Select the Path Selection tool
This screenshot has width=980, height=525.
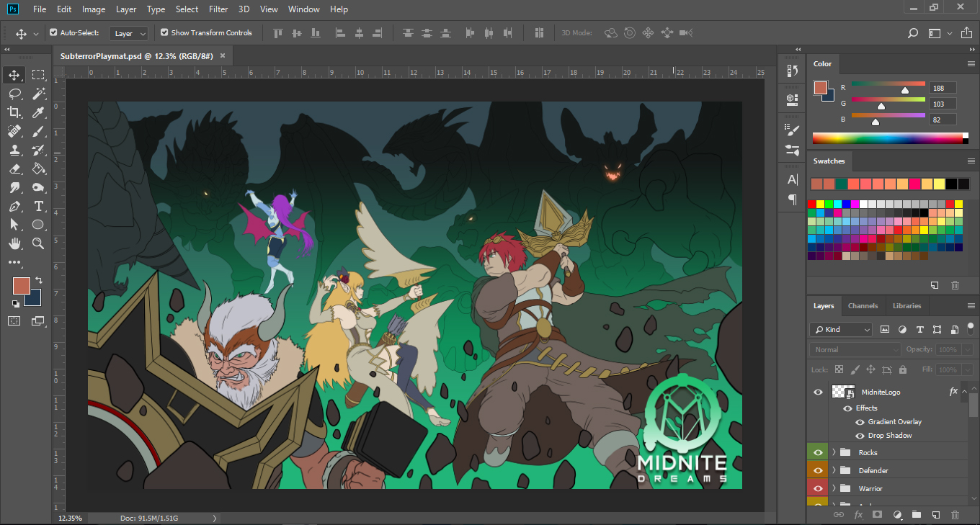pyautogui.click(x=14, y=225)
